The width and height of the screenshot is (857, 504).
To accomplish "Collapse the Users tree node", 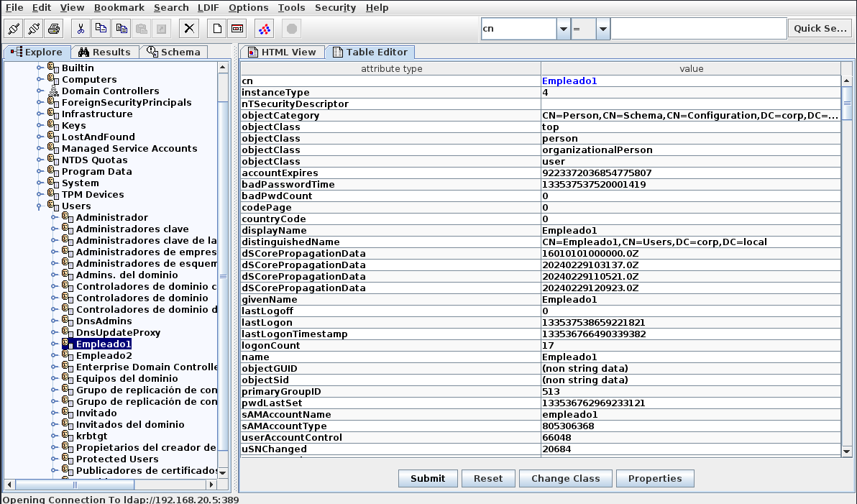I will [40, 206].
